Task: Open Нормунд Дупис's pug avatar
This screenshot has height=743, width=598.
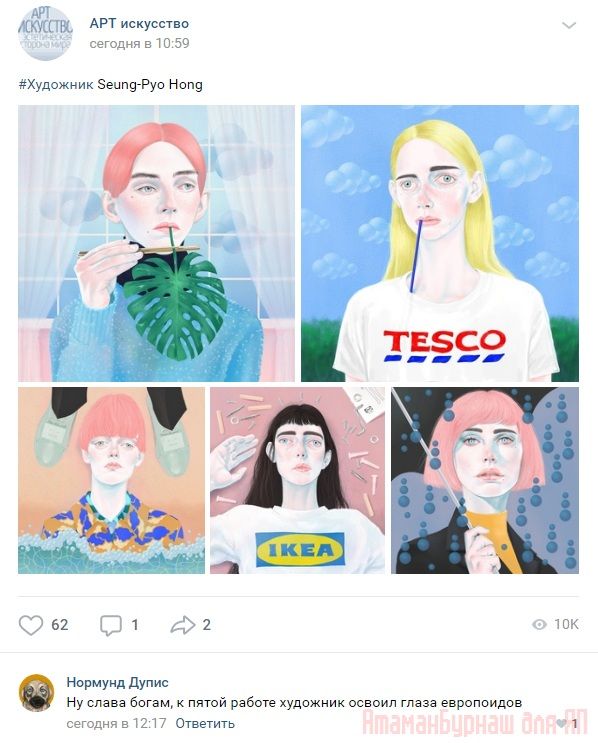Action: [36, 692]
